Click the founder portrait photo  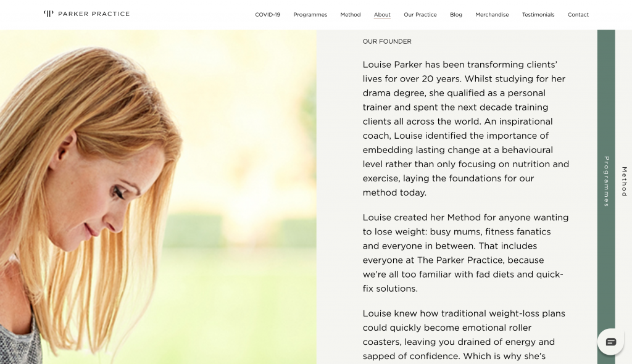[158, 197]
